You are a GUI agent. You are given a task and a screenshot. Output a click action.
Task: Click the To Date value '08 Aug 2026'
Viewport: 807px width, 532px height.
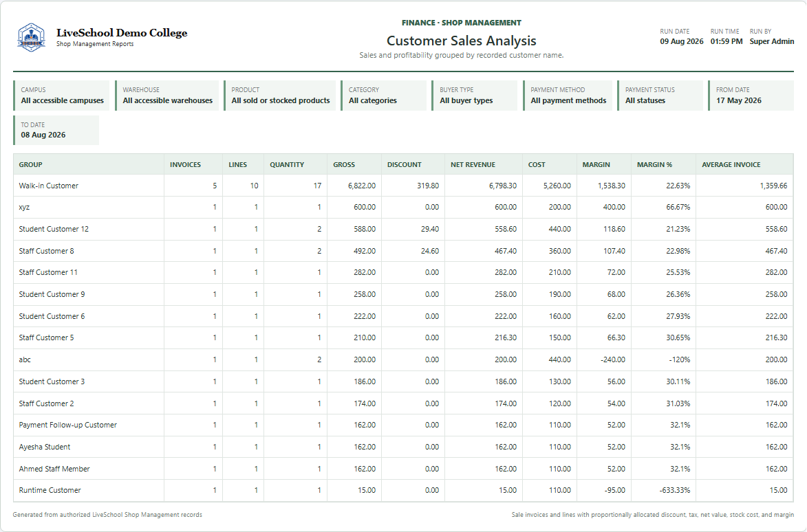pyautogui.click(x=43, y=135)
